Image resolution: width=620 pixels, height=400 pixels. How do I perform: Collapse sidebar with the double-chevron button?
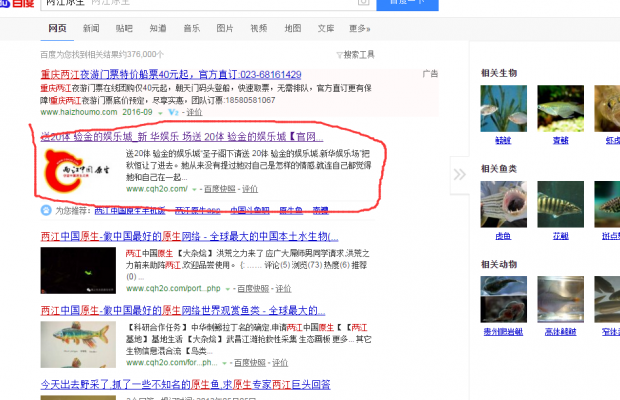[x=459, y=174]
